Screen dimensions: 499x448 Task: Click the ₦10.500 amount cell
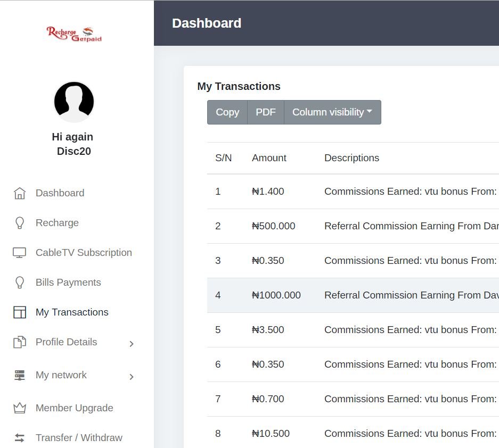pyautogui.click(x=271, y=434)
